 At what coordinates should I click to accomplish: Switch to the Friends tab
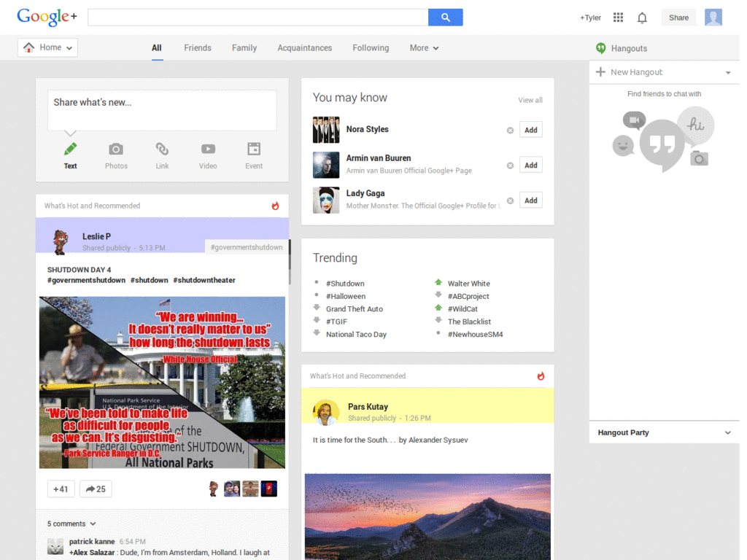coord(198,48)
